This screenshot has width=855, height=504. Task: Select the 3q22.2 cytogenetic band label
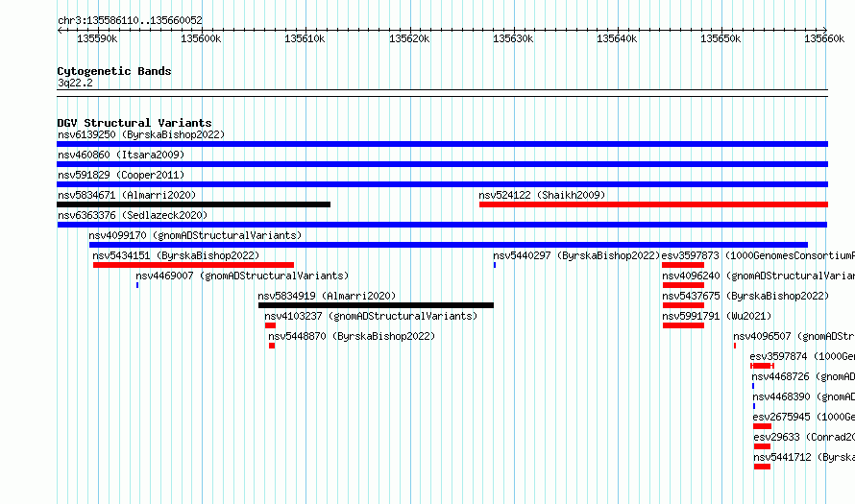pyautogui.click(x=75, y=83)
